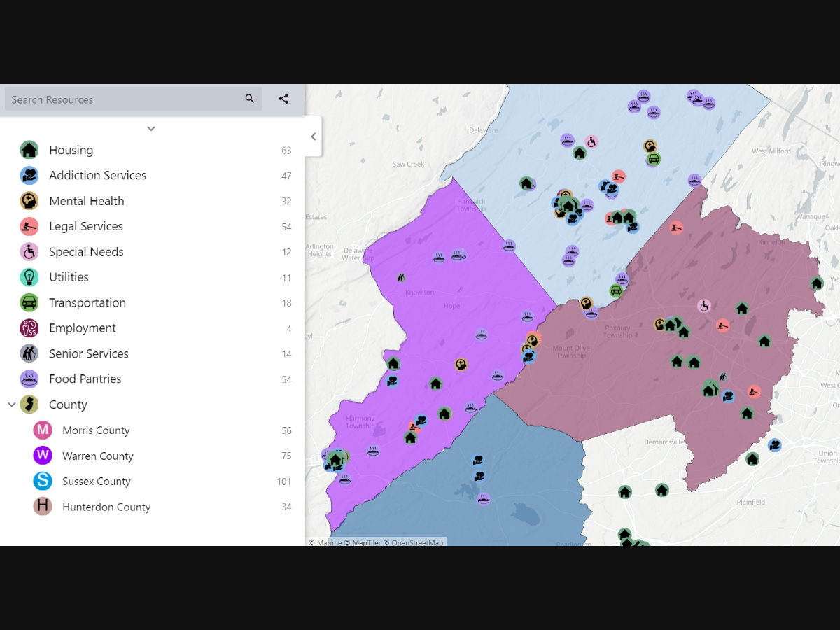Click the Mental Health head icon
The width and height of the screenshot is (840, 630).
29,201
